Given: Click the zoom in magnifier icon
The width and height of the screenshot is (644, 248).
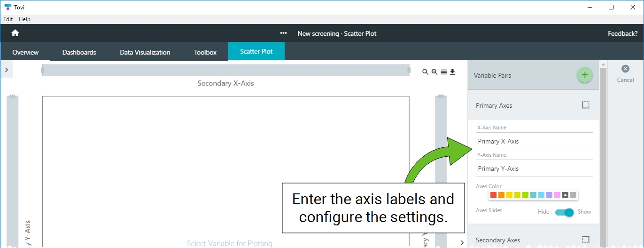Looking at the screenshot, I should pyautogui.click(x=425, y=72).
